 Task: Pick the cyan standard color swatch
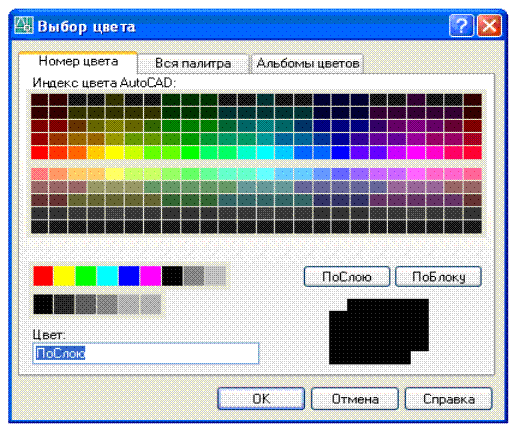pyautogui.click(x=107, y=276)
